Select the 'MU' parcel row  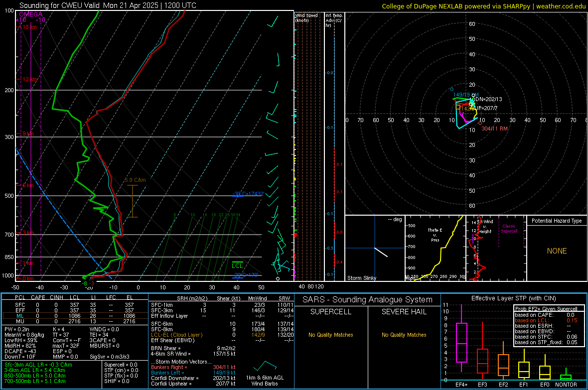[75, 321]
